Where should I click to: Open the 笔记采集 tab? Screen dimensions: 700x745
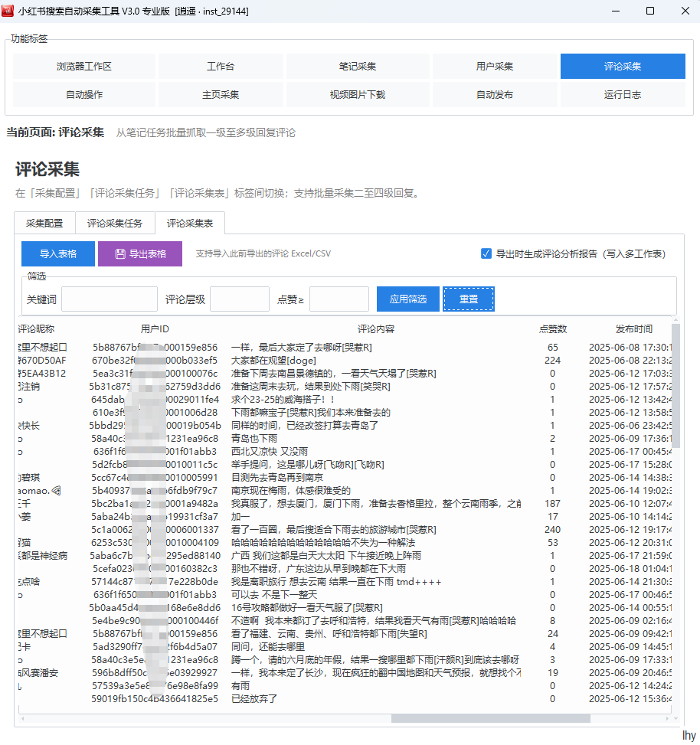click(x=358, y=66)
